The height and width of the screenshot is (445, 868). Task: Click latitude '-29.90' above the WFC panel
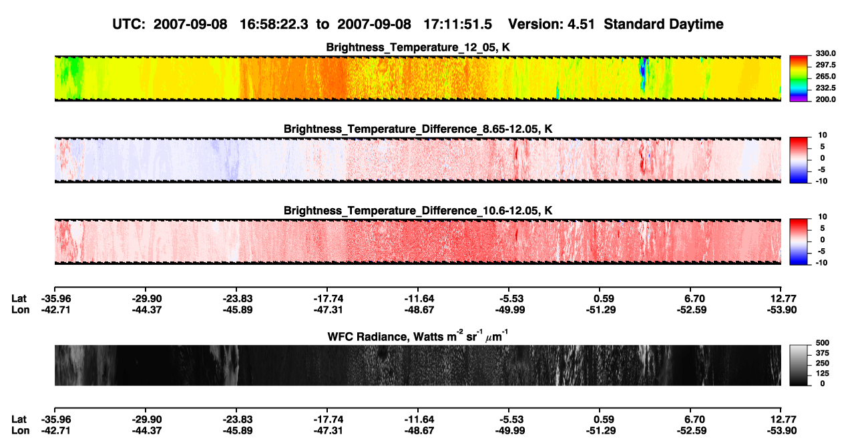(x=146, y=298)
